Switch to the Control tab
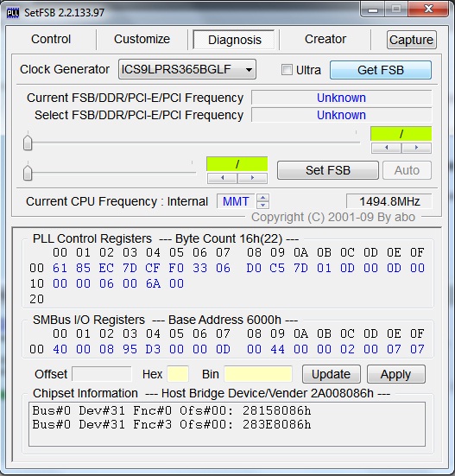Viewport: 455px width, 476px height. [x=51, y=39]
